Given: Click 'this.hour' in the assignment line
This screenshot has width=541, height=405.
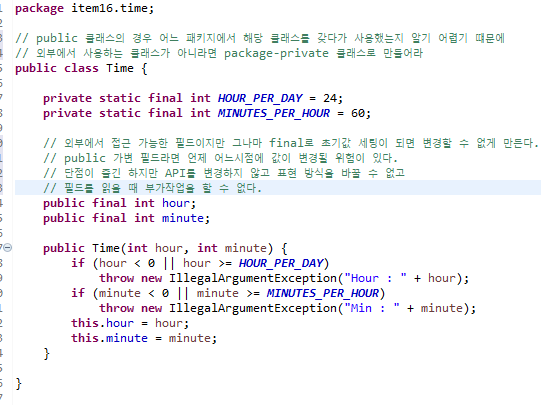Looking at the screenshot, I should point(102,323).
